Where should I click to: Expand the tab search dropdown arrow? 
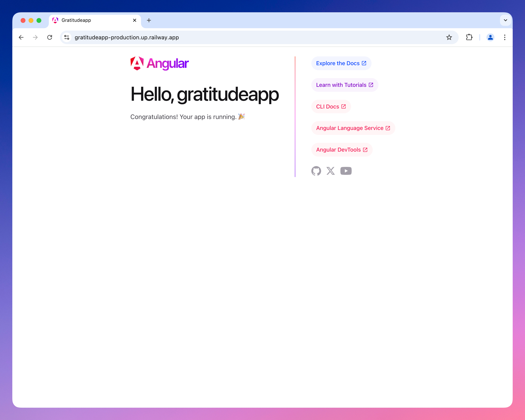[x=505, y=20]
